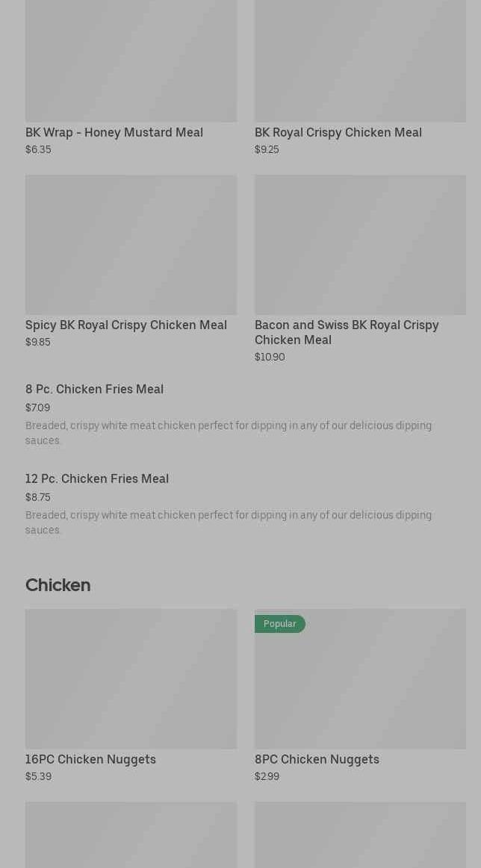Open the BK Royal Crispy Chicken Meal title
Screen dimensions: 481x868
click(x=338, y=132)
